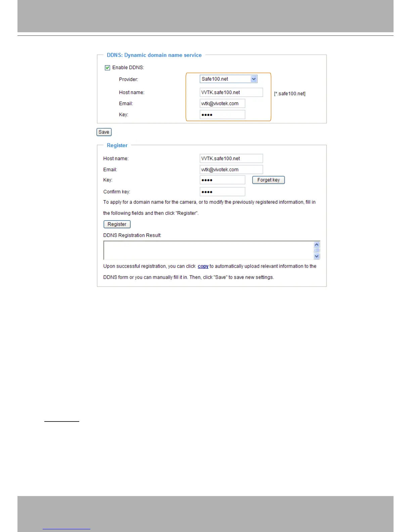Click the 'DDNS: Dynamic domain name service' heading

(x=154, y=55)
